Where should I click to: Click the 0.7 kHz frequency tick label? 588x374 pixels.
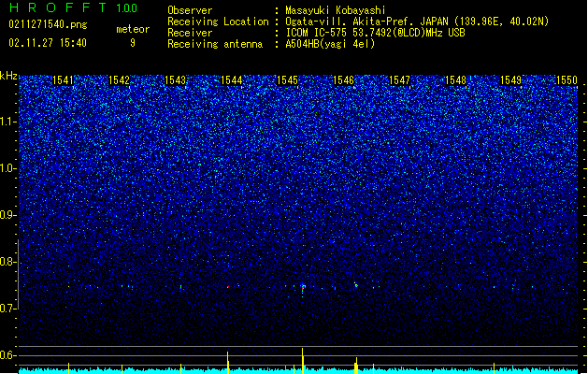point(8,309)
